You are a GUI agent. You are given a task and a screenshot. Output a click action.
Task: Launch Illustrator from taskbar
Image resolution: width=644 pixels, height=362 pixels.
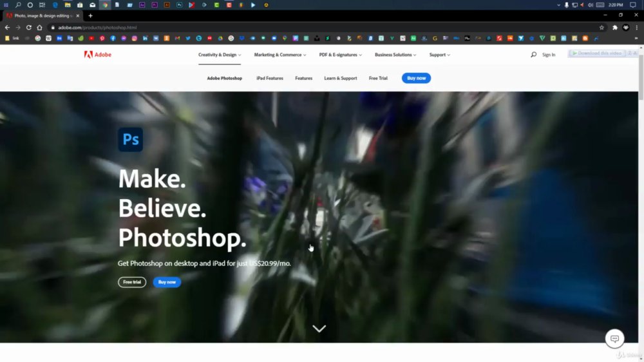(x=167, y=5)
